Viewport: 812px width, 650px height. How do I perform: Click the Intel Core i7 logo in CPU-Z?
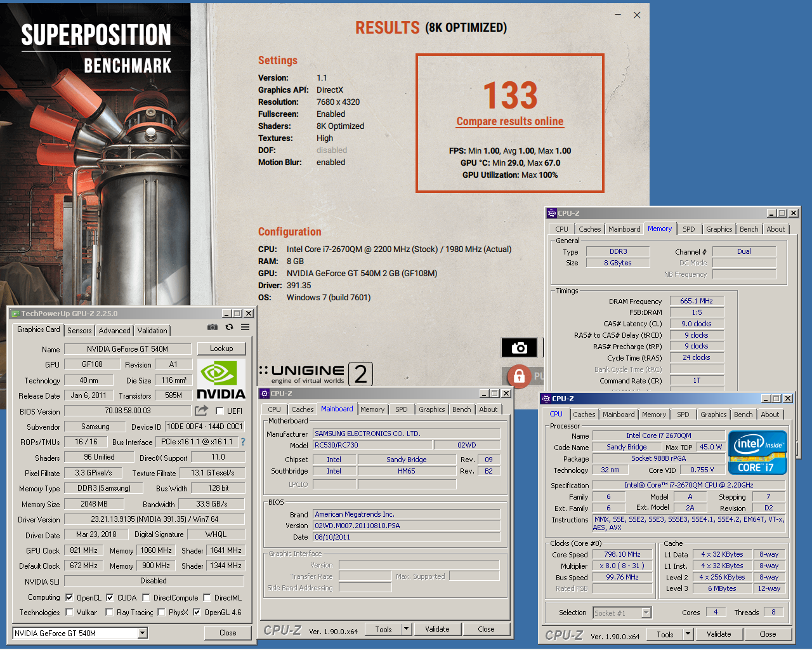(757, 453)
